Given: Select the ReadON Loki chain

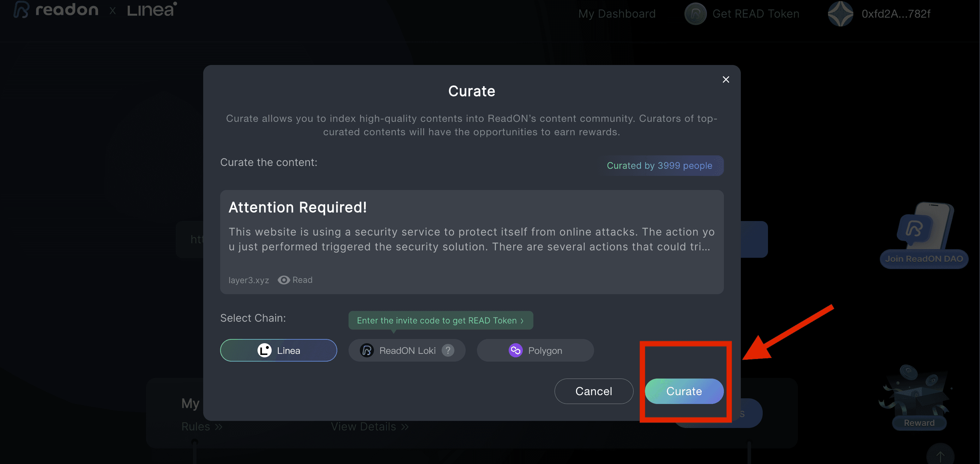Looking at the screenshot, I should [407, 350].
